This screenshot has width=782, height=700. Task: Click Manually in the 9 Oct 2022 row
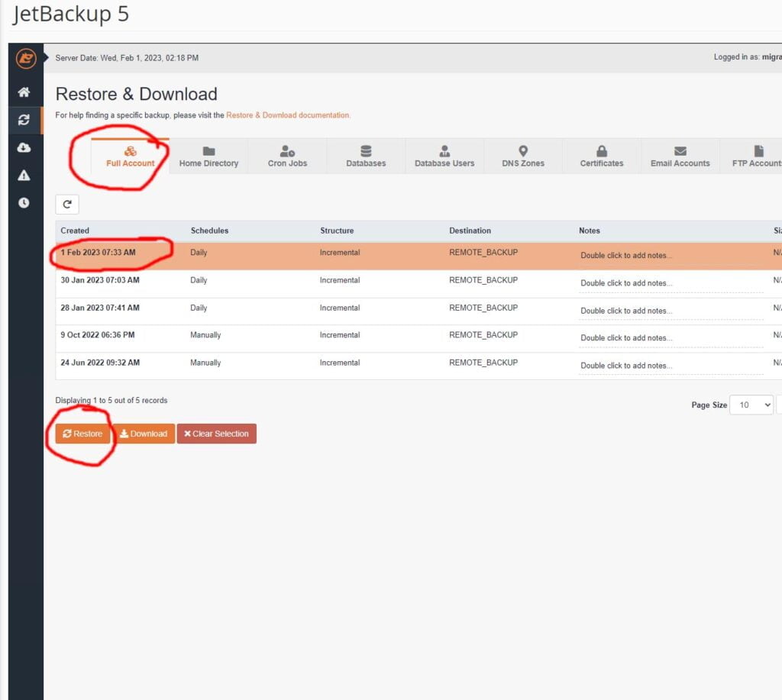coord(205,335)
